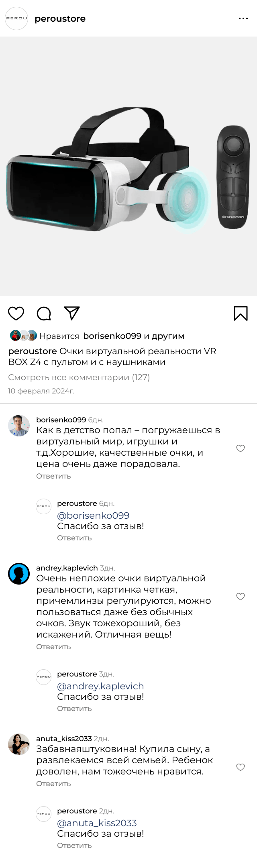View liker avatars next to Нравится
257x868 pixels.
(23, 336)
